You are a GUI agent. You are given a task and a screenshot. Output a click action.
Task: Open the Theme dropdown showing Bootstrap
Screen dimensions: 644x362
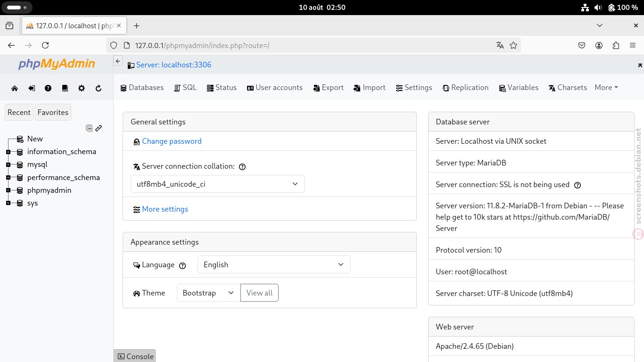[208, 293]
